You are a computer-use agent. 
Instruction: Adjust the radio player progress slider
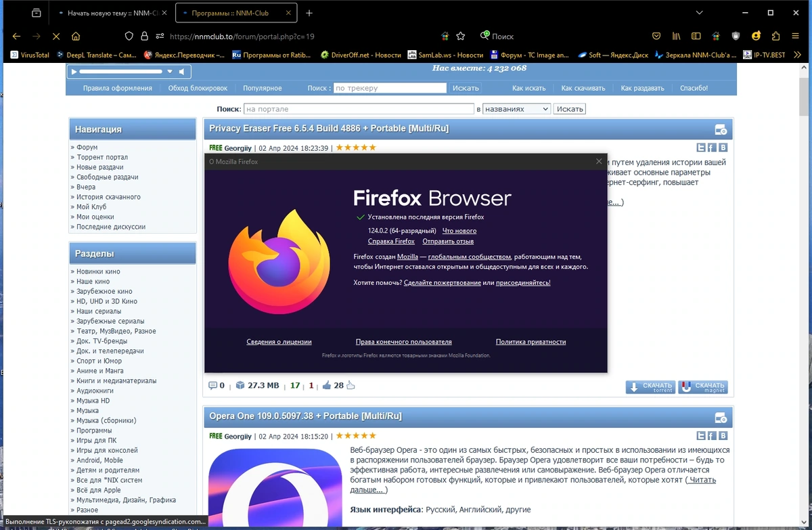pos(121,71)
